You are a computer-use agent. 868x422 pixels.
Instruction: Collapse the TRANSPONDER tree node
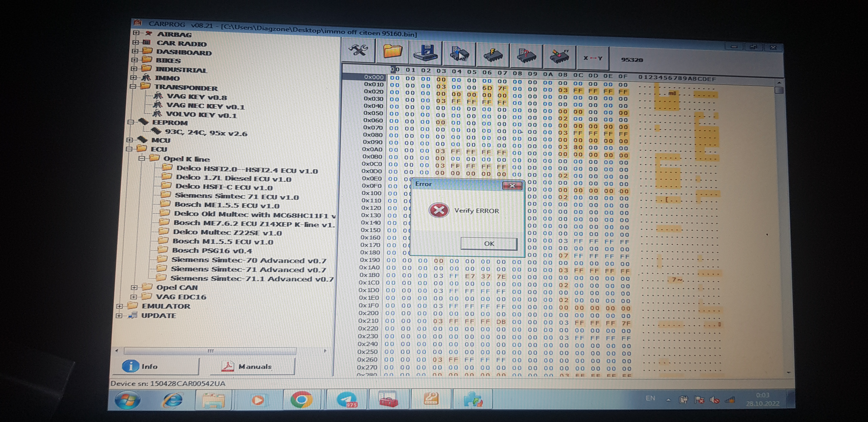pos(133,86)
